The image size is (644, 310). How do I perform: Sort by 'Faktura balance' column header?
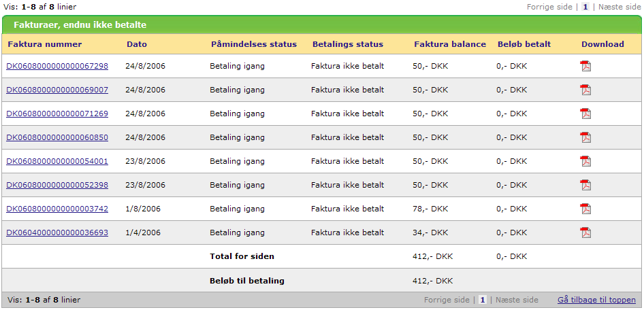point(450,44)
